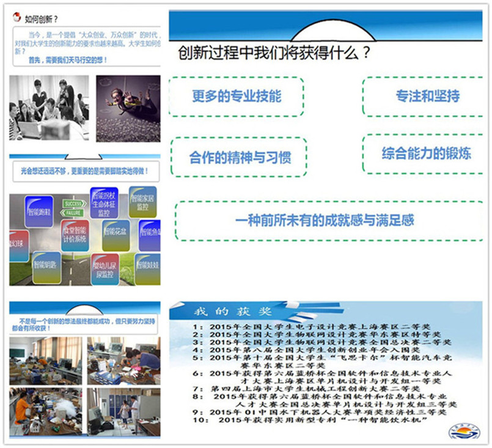492x448 pixels.
Task: Select the 专注和坚持 box
Action: pos(427,96)
